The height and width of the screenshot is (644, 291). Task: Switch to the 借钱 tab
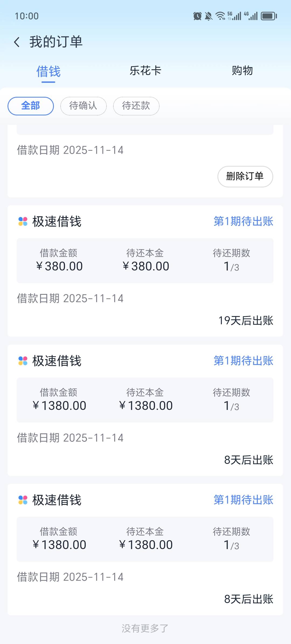48,71
